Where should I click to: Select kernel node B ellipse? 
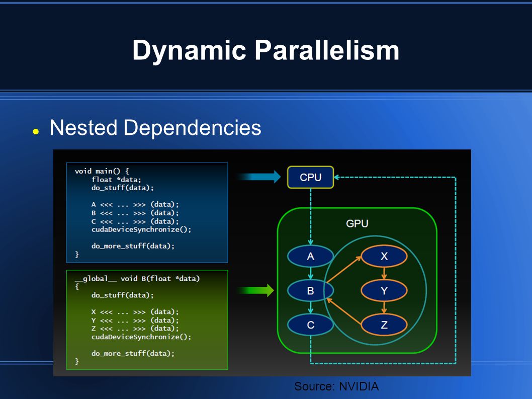point(310,291)
